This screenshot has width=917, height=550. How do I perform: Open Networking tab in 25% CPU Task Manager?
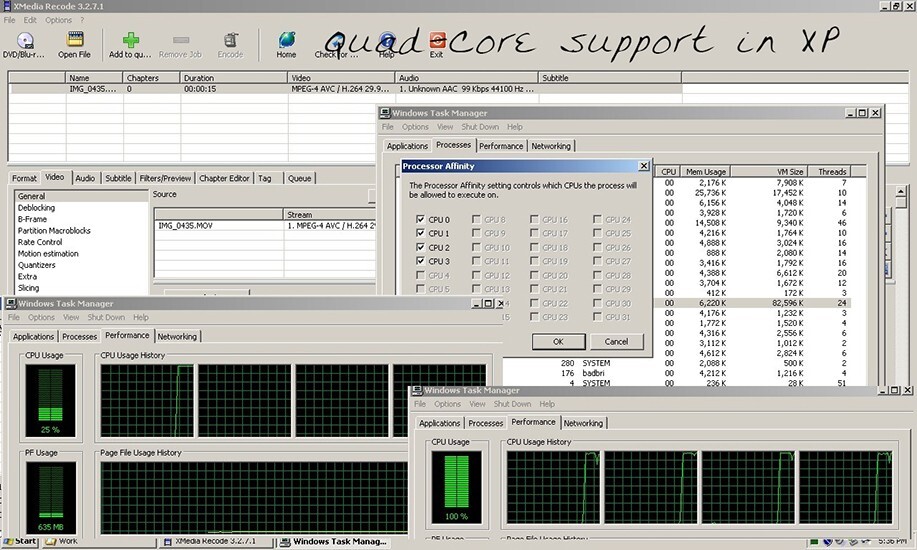pyautogui.click(x=177, y=336)
